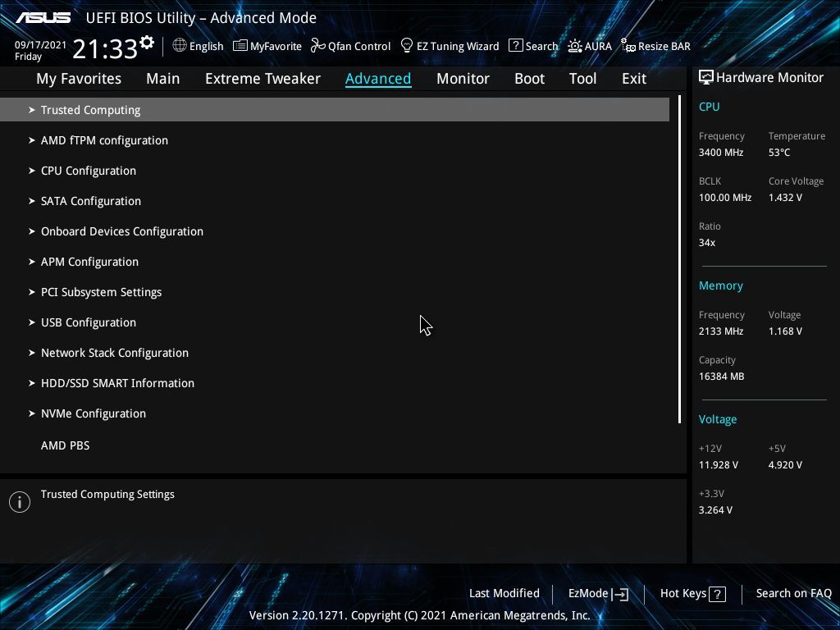
Task: Open MyFavorite list icon
Action: [240, 46]
